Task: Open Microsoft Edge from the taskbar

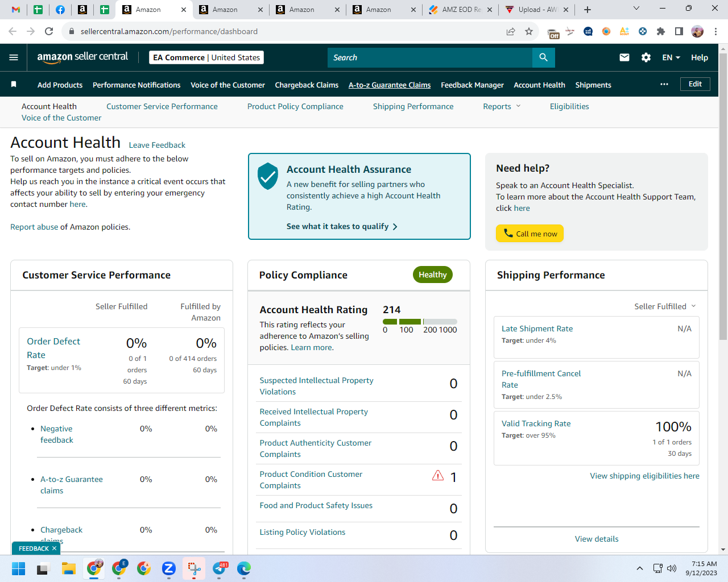Action: click(x=244, y=568)
